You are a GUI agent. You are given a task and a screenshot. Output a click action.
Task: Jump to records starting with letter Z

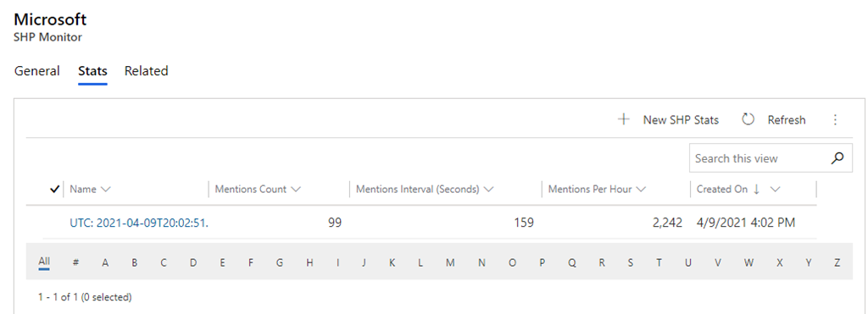point(837,262)
